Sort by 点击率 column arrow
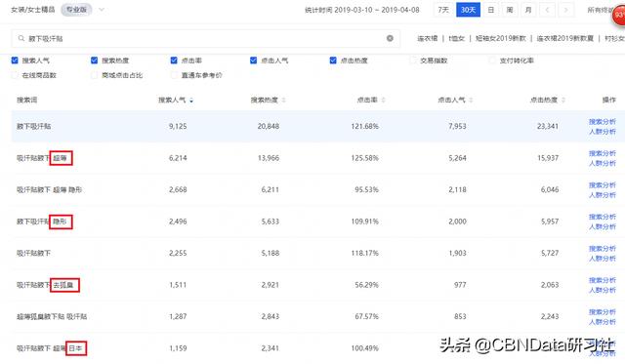The image size is (625, 364). pyautogui.click(x=383, y=100)
